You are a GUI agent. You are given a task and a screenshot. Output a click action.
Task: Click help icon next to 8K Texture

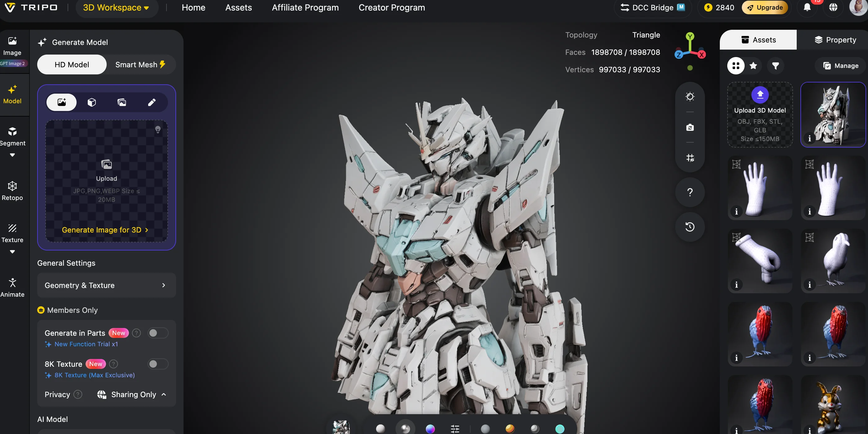point(113,364)
